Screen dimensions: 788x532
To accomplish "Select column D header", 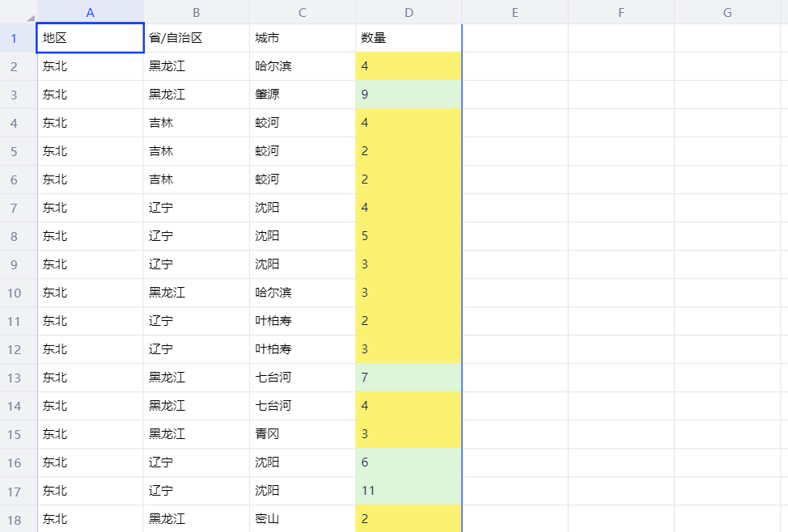I will pos(409,12).
